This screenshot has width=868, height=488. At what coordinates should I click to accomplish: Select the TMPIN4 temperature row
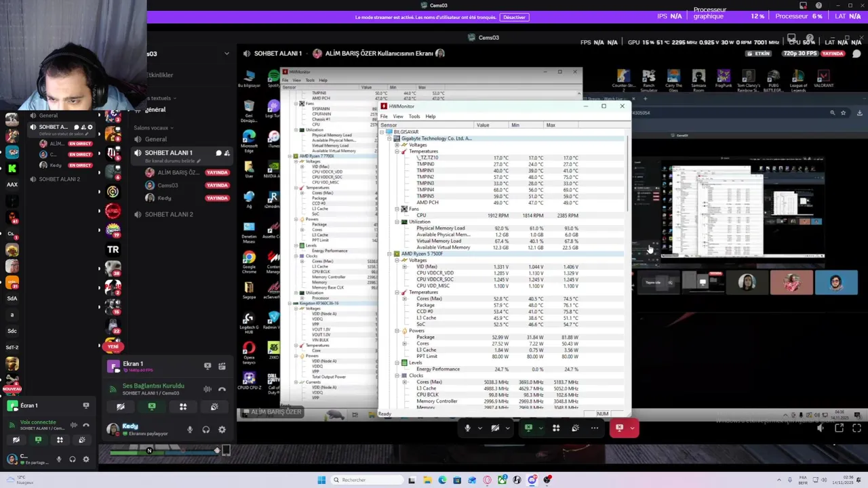click(503, 190)
